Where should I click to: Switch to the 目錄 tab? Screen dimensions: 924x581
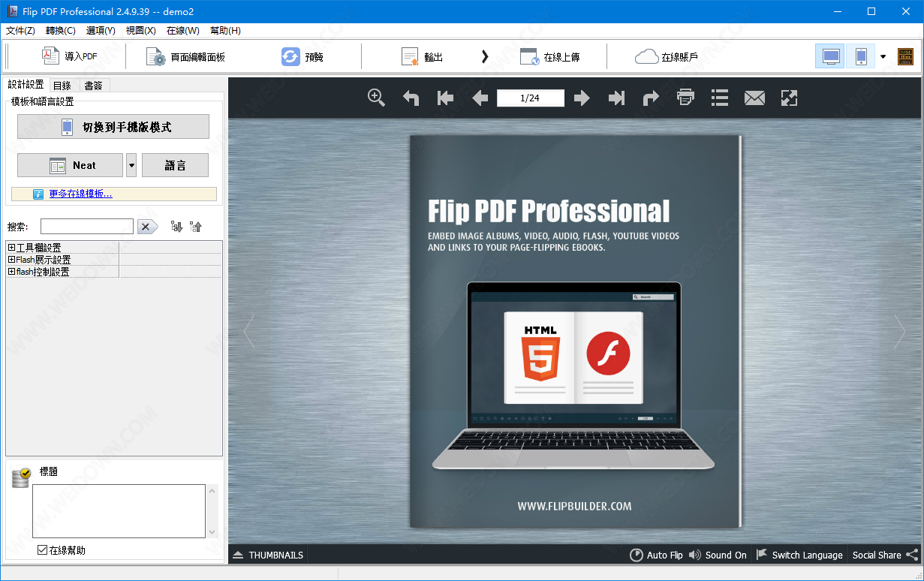(x=62, y=86)
